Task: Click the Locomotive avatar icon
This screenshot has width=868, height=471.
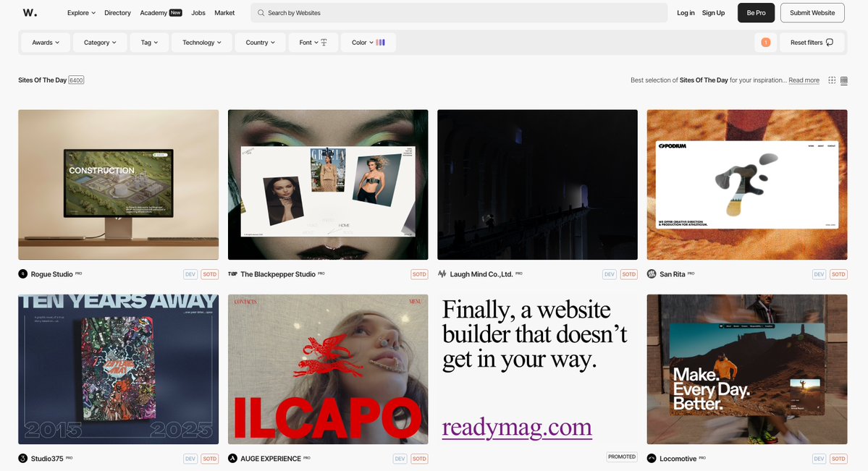Action: (x=652, y=458)
